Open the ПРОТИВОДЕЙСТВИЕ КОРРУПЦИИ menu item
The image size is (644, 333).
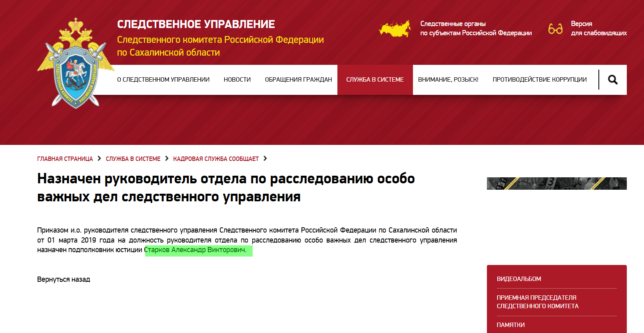click(540, 80)
